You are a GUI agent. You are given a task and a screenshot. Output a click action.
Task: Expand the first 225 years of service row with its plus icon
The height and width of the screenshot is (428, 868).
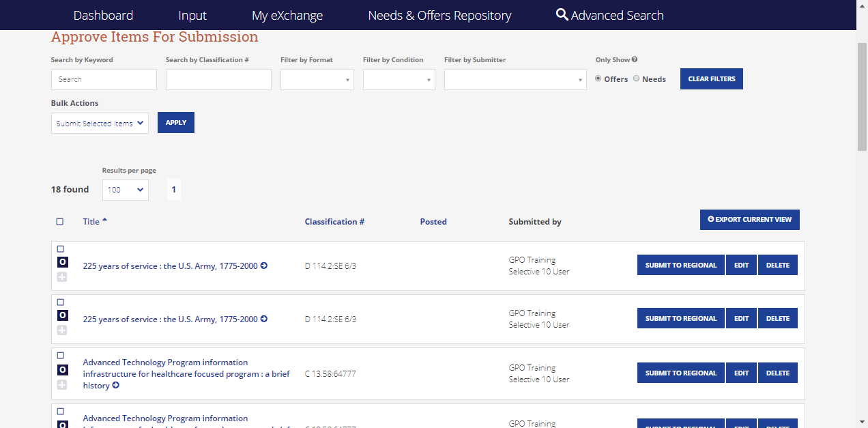point(62,277)
